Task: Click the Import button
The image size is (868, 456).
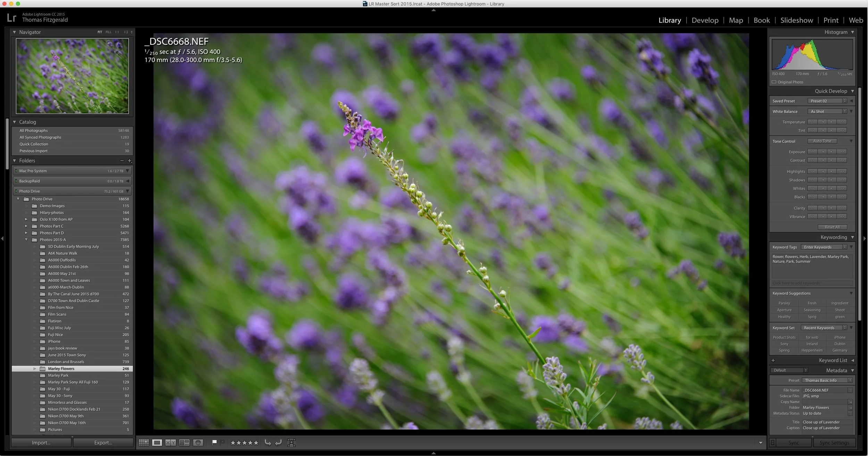Action: tap(41, 442)
